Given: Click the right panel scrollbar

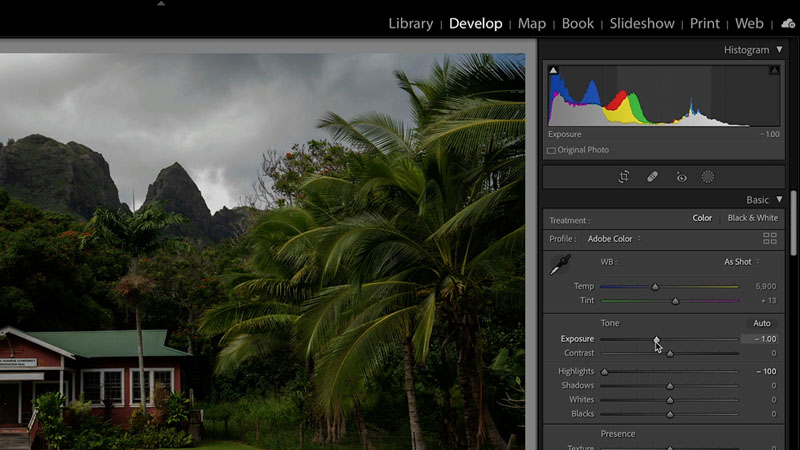Looking at the screenshot, I should click(x=793, y=223).
